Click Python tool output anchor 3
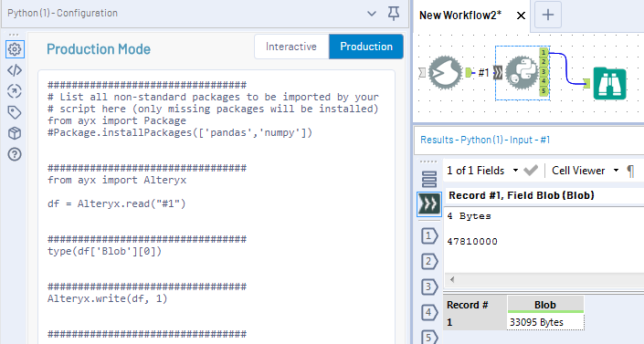Viewport: 644px width, 344px height. 544,71
